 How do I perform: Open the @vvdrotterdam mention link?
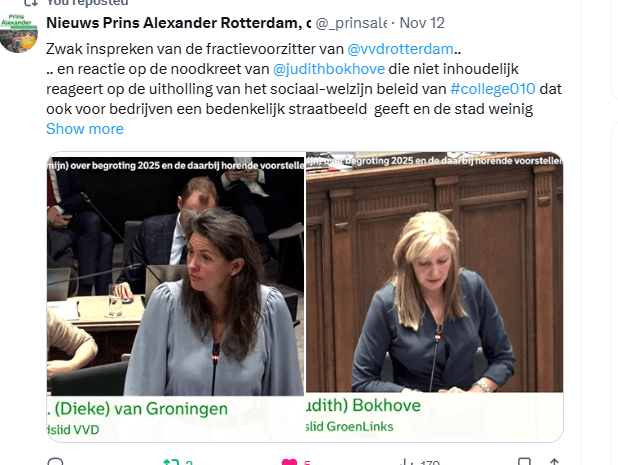400,49
